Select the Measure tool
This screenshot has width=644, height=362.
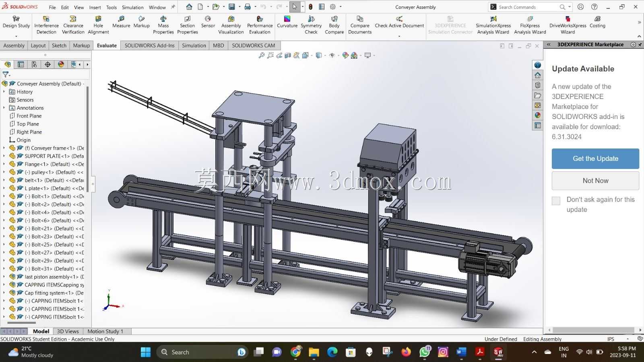pos(121,22)
